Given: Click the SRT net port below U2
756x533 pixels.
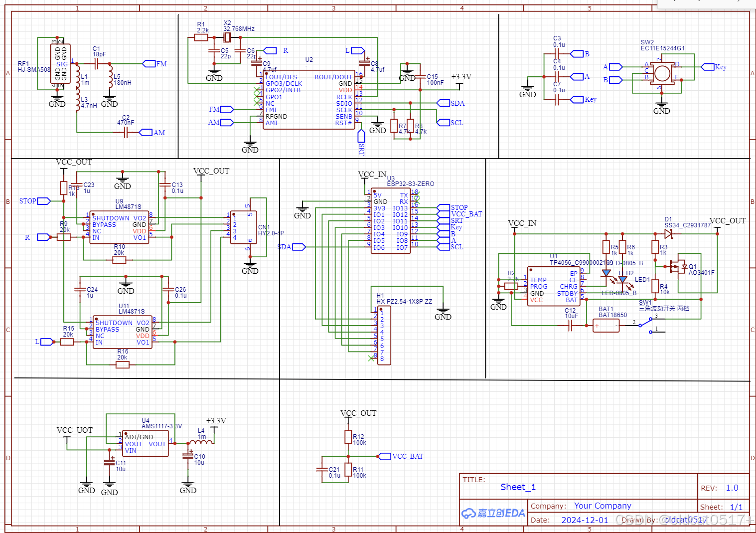Looking at the screenshot, I should coord(362,136).
